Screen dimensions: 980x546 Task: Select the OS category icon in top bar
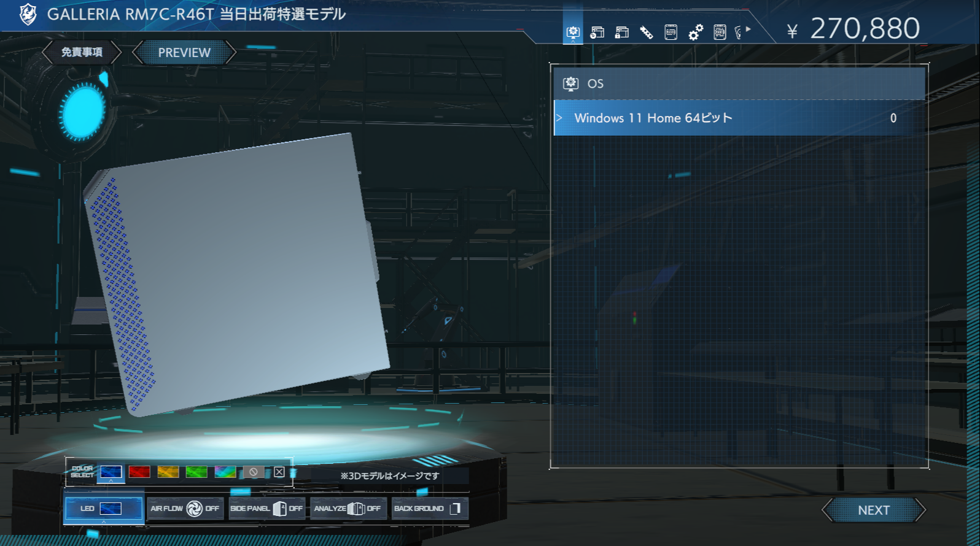573,32
